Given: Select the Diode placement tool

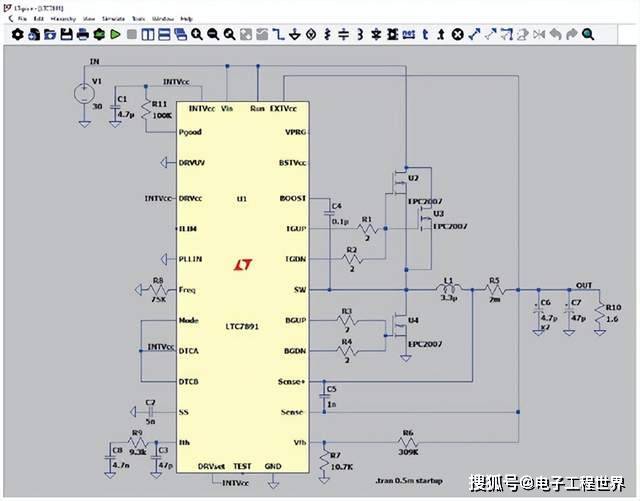Looking at the screenshot, I should click(x=376, y=34).
